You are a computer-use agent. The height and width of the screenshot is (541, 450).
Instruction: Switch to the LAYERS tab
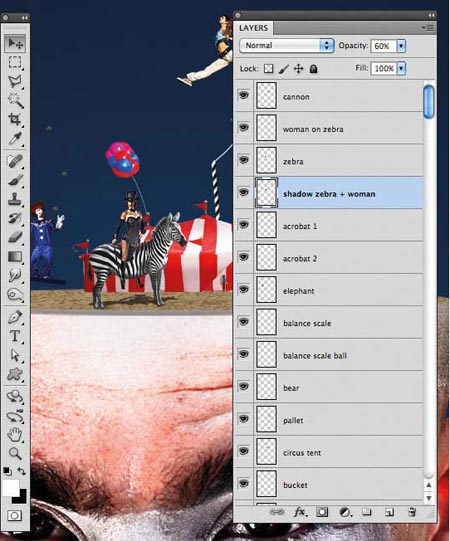coord(254,28)
